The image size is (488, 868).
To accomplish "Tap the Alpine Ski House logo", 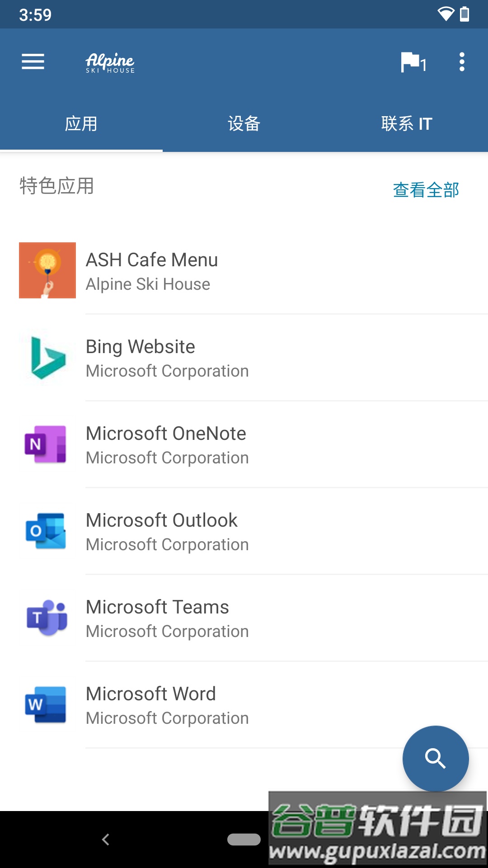I will pyautogui.click(x=110, y=63).
